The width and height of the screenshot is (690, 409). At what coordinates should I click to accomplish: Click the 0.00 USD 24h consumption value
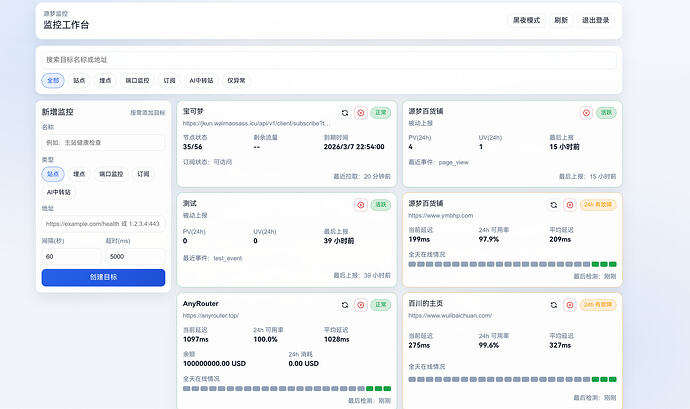(303, 364)
